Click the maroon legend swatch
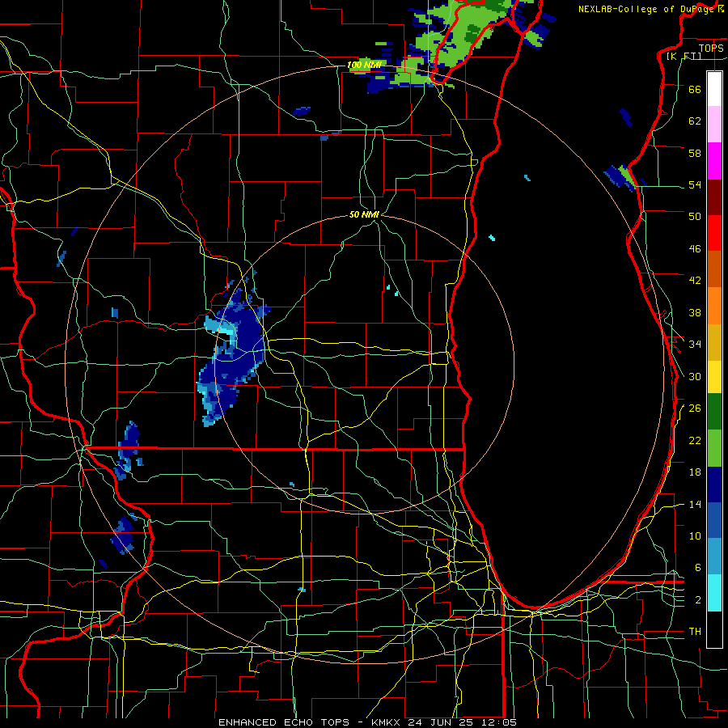The height and width of the screenshot is (728, 728). pos(714,197)
